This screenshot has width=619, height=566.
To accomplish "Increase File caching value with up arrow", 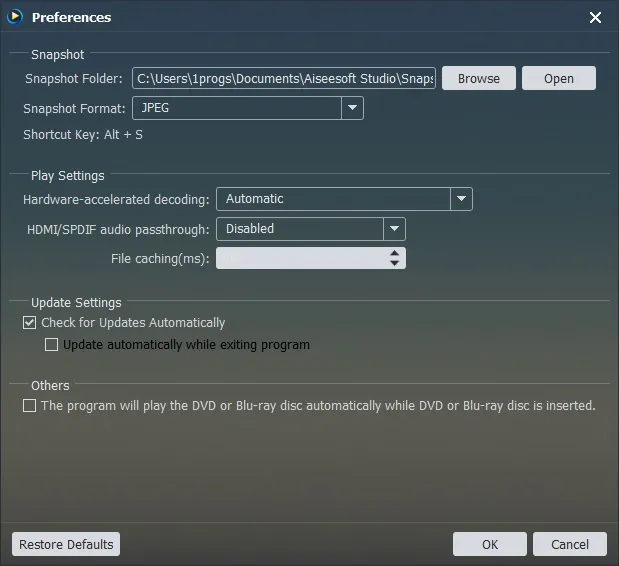I will point(394,253).
